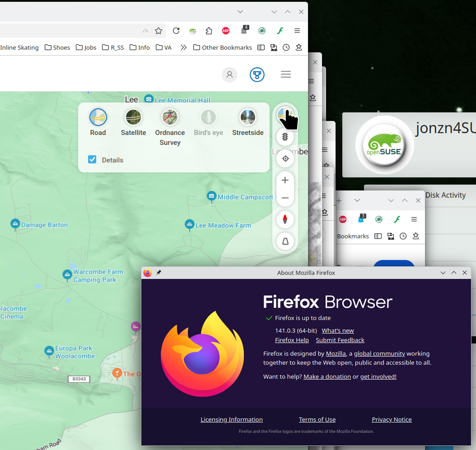Viewport: 476px width, 450px height.
Task: Click the Middle Campscott map marker
Action: point(211,196)
